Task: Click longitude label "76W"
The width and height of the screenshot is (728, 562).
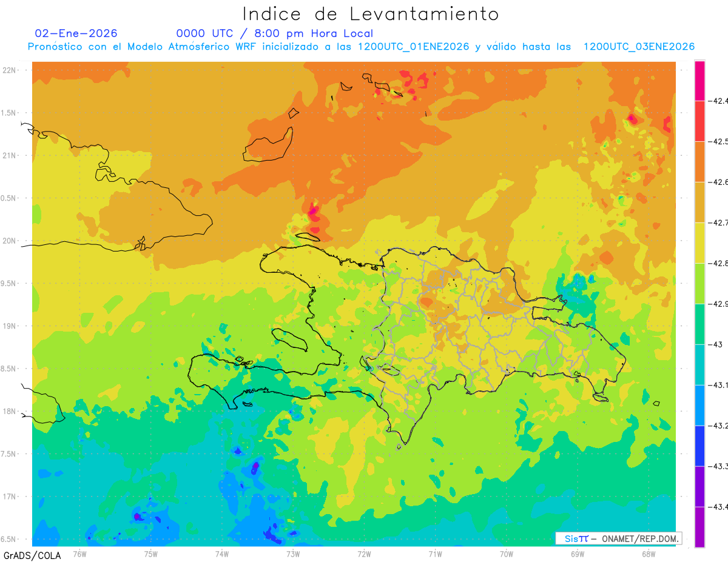Action: [x=79, y=554]
